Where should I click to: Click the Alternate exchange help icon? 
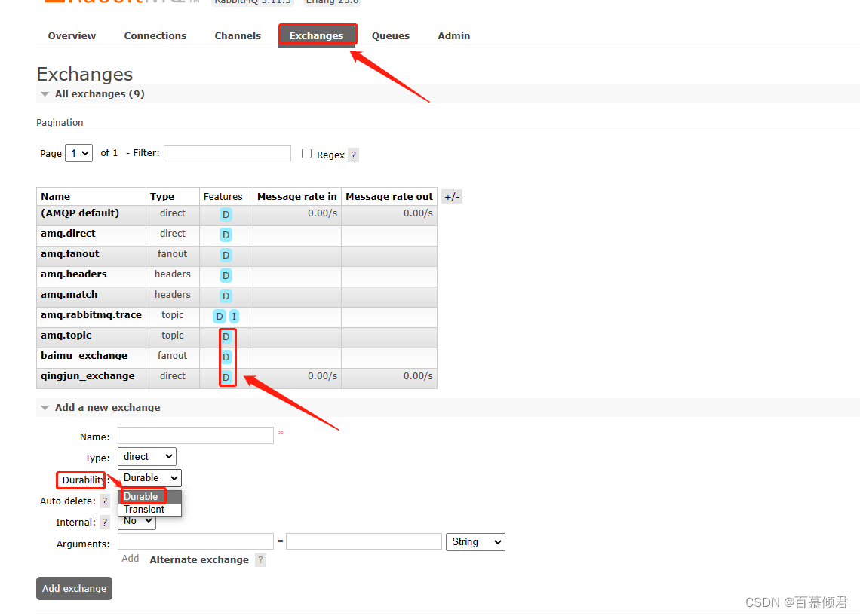pos(260,560)
